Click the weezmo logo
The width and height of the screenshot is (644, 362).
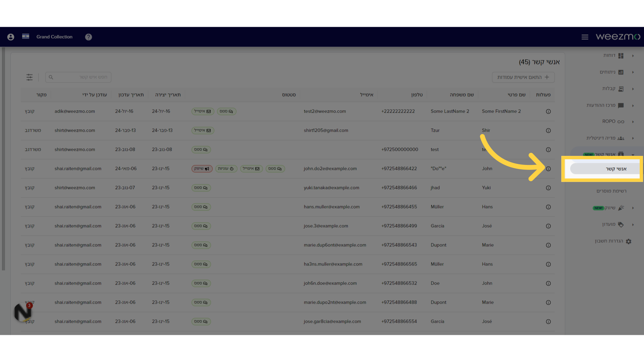click(x=618, y=37)
